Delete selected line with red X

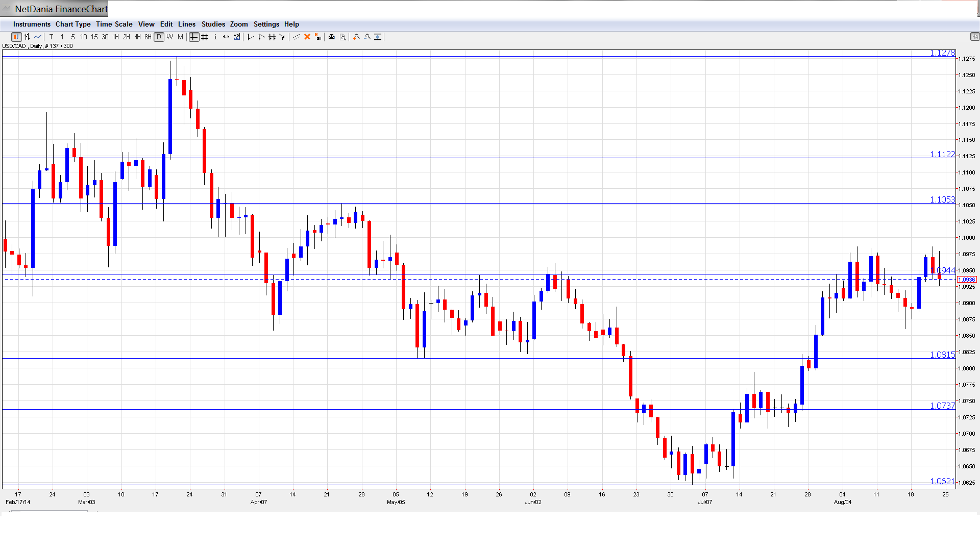[307, 37]
